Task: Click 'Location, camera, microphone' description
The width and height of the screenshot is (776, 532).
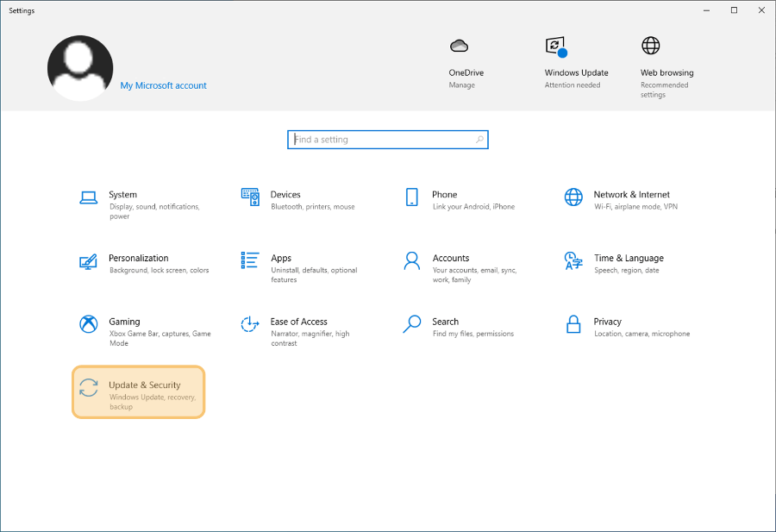Action: coord(641,334)
